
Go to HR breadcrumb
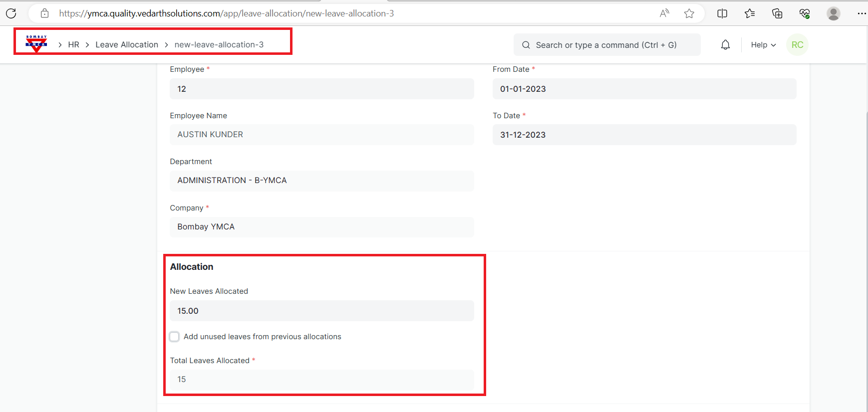(x=73, y=44)
